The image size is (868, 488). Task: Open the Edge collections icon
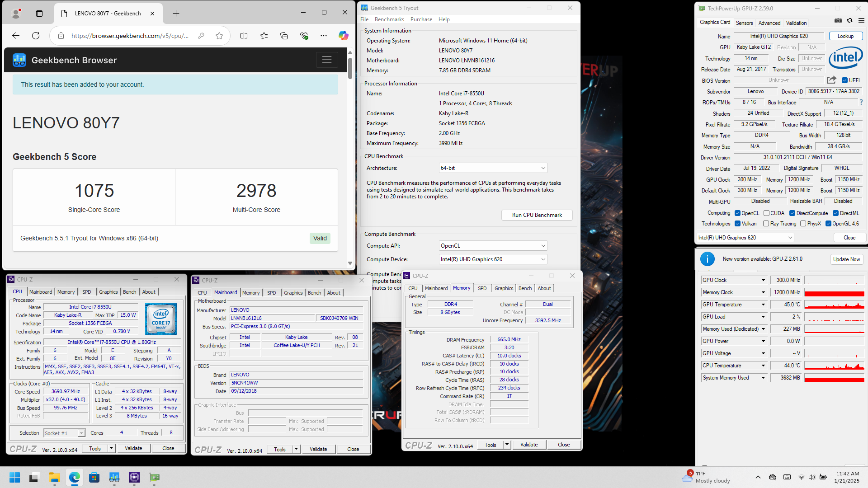point(284,36)
